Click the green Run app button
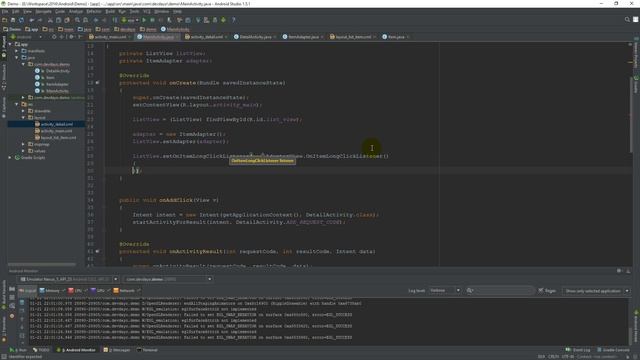640x360 pixels. coord(144,20)
